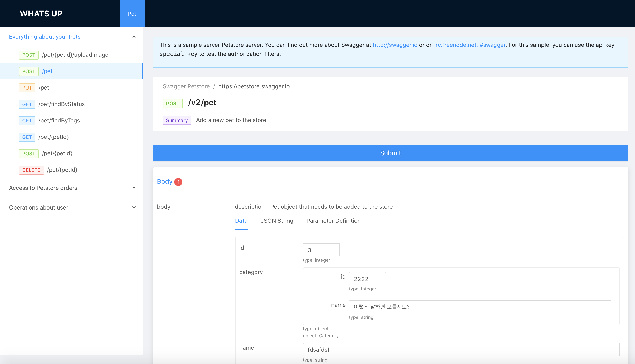Switch to the JSON String tab
Viewport: 635px width, 364px height.
click(277, 221)
